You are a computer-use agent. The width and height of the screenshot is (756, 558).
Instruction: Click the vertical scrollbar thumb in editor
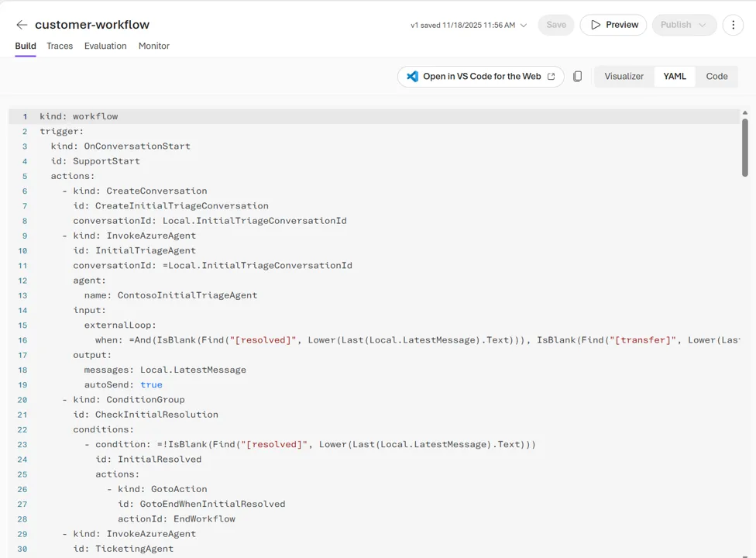744,147
